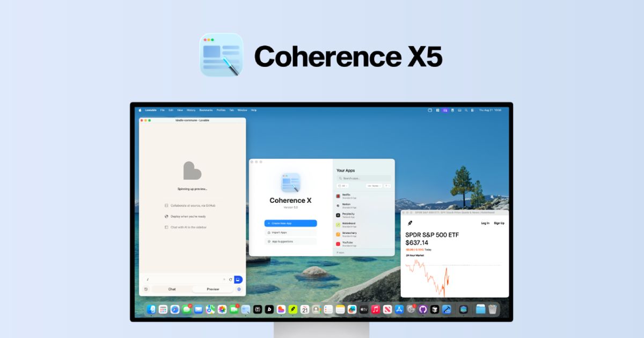The width and height of the screenshot is (644, 338).
Task: Open Music from the Dock
Action: pos(376,310)
